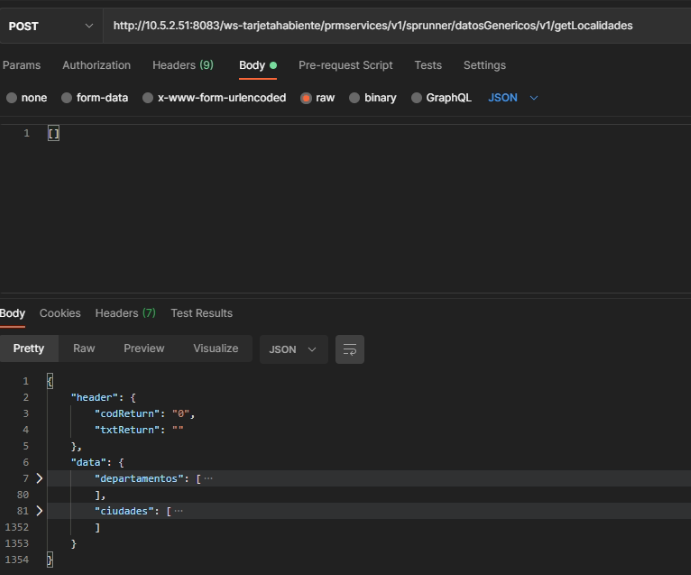
Task: Select the binary body radio option
Action: tap(355, 98)
